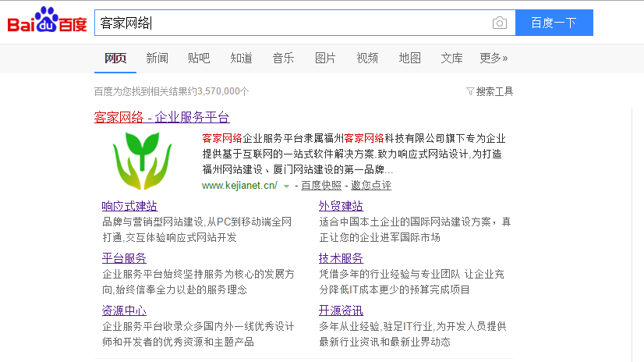Click the green plant logo thumbnail

(x=142, y=160)
